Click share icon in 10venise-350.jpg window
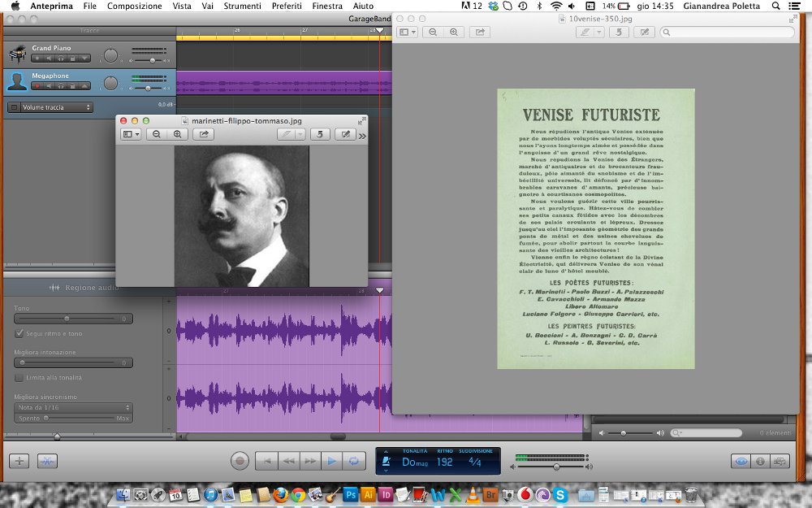This screenshot has width=812, height=508. point(480,33)
